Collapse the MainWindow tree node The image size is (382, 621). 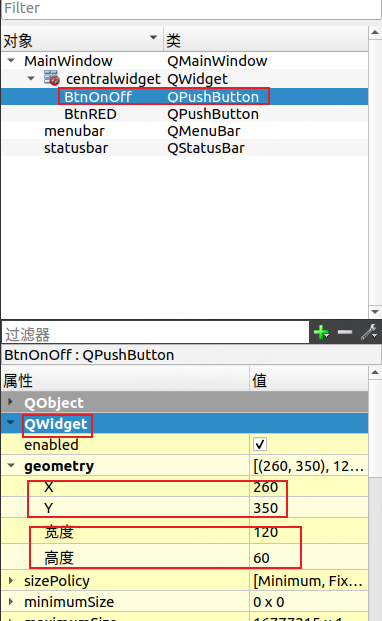tap(11, 61)
